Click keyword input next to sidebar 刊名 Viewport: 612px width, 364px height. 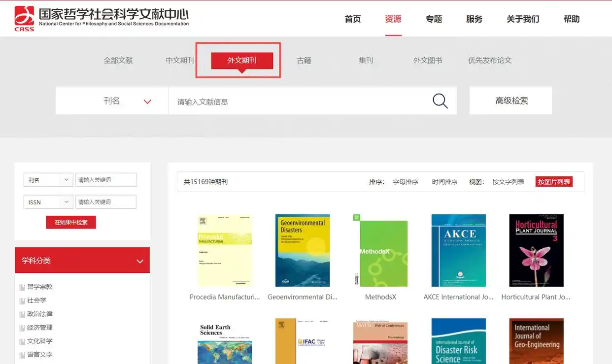point(106,180)
